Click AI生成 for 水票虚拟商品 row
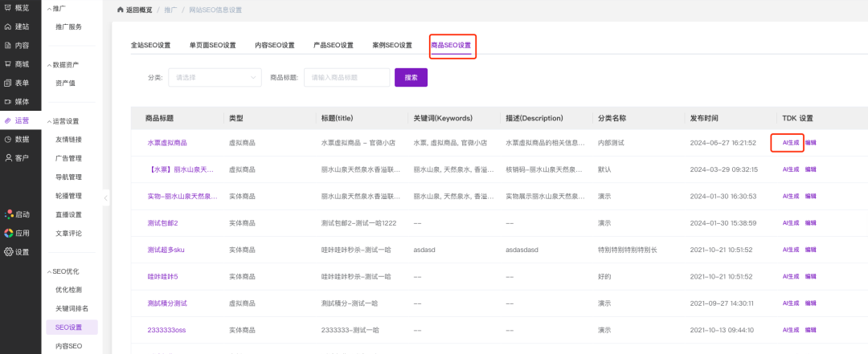The image size is (868, 354). click(x=791, y=143)
